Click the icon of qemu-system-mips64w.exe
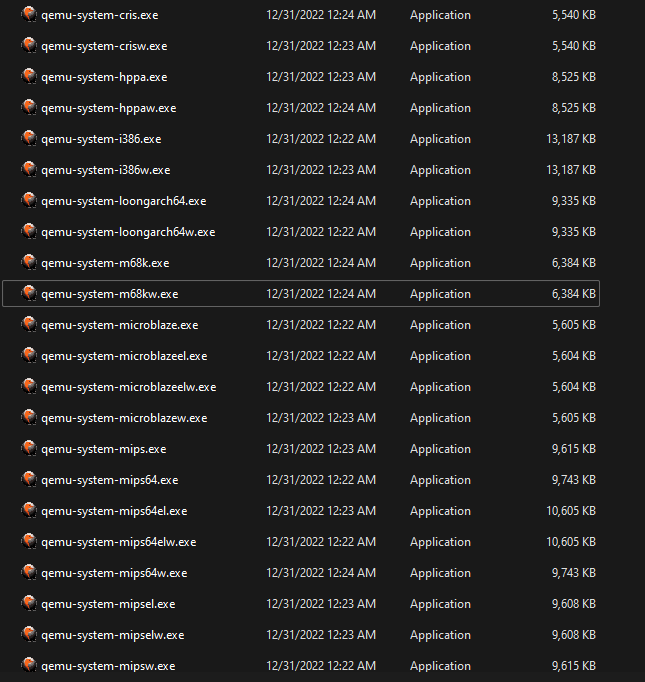The image size is (645, 682). tap(29, 572)
